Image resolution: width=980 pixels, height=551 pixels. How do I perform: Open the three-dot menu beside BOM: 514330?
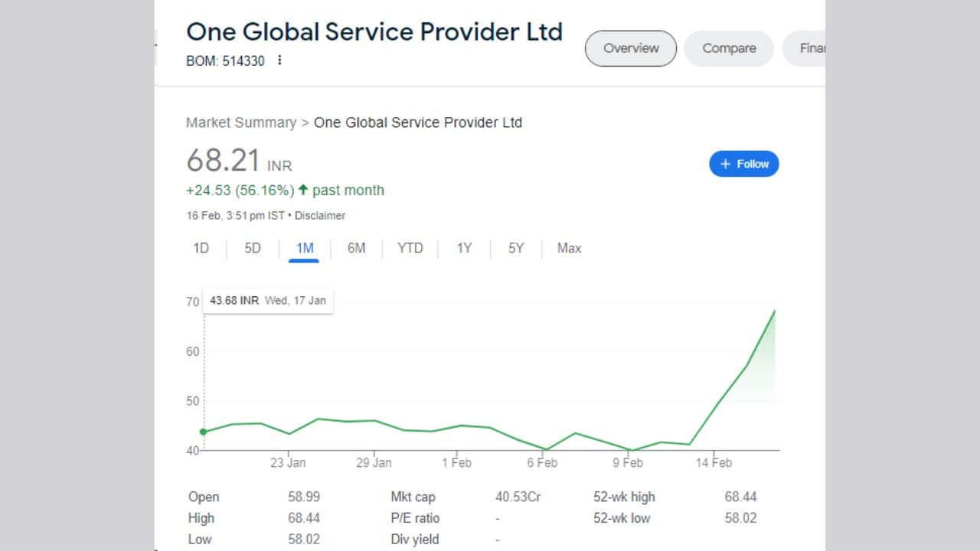(x=279, y=60)
